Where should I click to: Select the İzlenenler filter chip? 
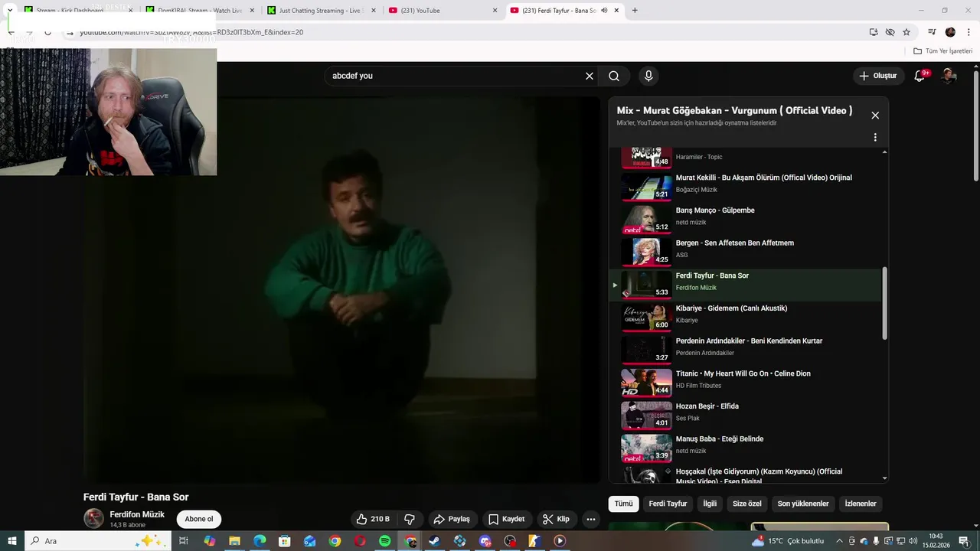861,504
